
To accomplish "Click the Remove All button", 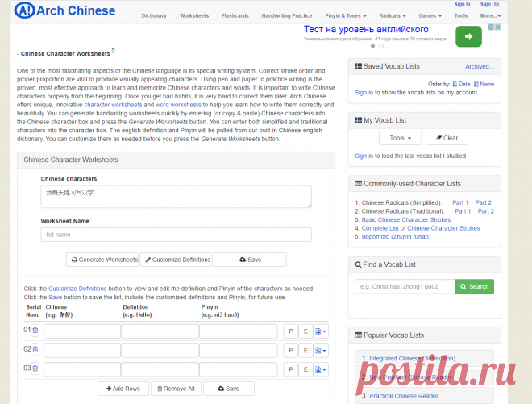I will click(x=176, y=389).
